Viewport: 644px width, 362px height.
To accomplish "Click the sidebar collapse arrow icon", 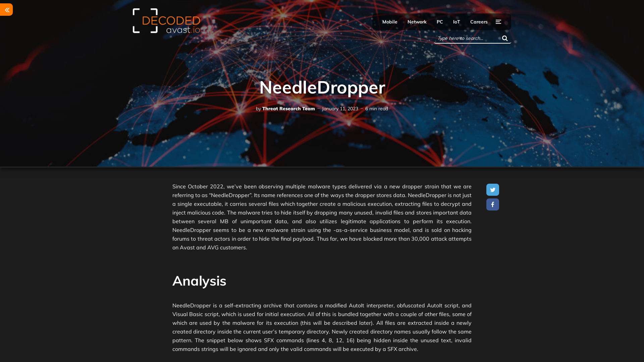I will [x=7, y=10].
